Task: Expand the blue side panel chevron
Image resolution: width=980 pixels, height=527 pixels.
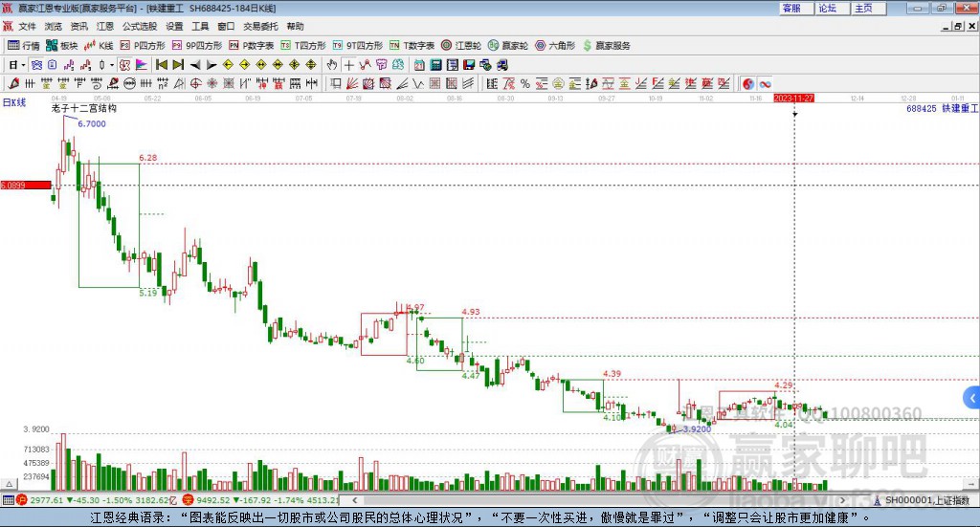Action: tap(972, 397)
